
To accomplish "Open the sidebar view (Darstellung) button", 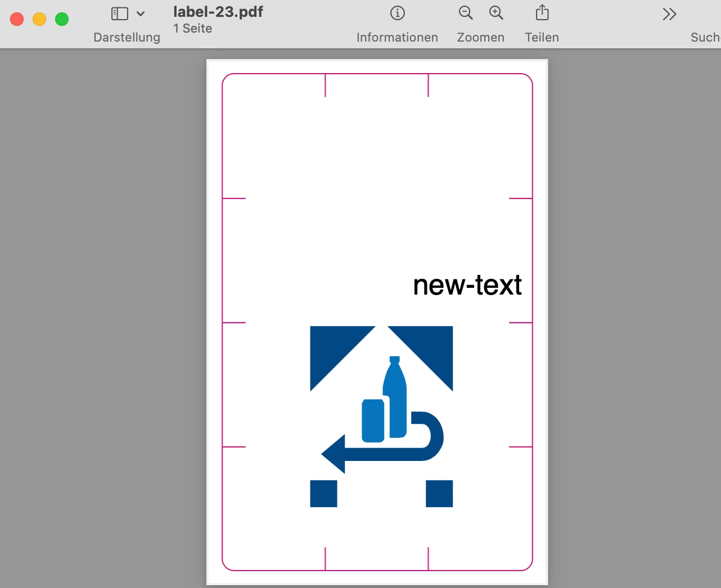I will click(120, 13).
